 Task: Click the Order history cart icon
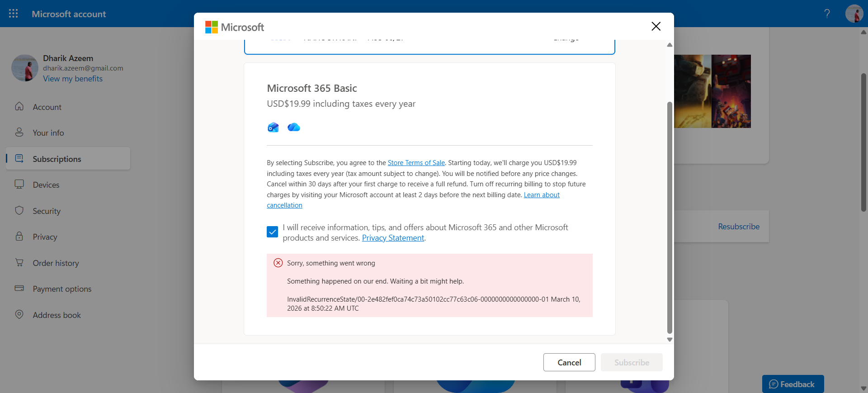pyautogui.click(x=19, y=262)
